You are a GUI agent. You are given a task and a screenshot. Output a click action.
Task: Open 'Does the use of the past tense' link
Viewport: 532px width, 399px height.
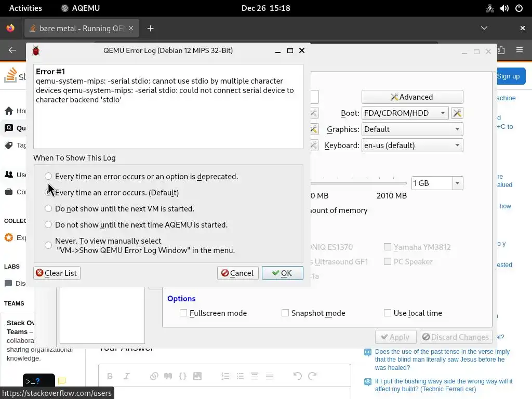(442, 360)
